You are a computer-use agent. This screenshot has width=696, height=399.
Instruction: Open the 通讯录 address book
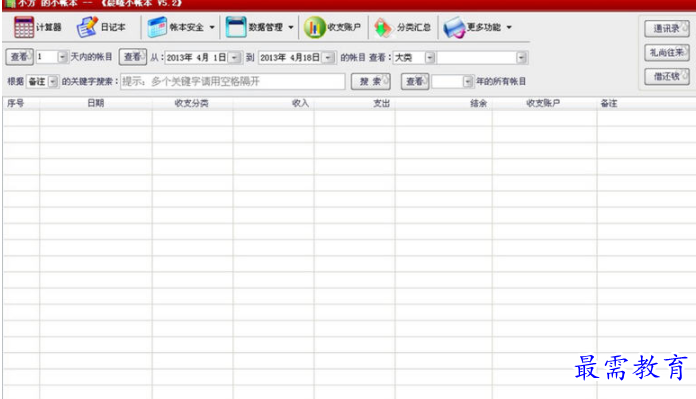pyautogui.click(x=667, y=29)
